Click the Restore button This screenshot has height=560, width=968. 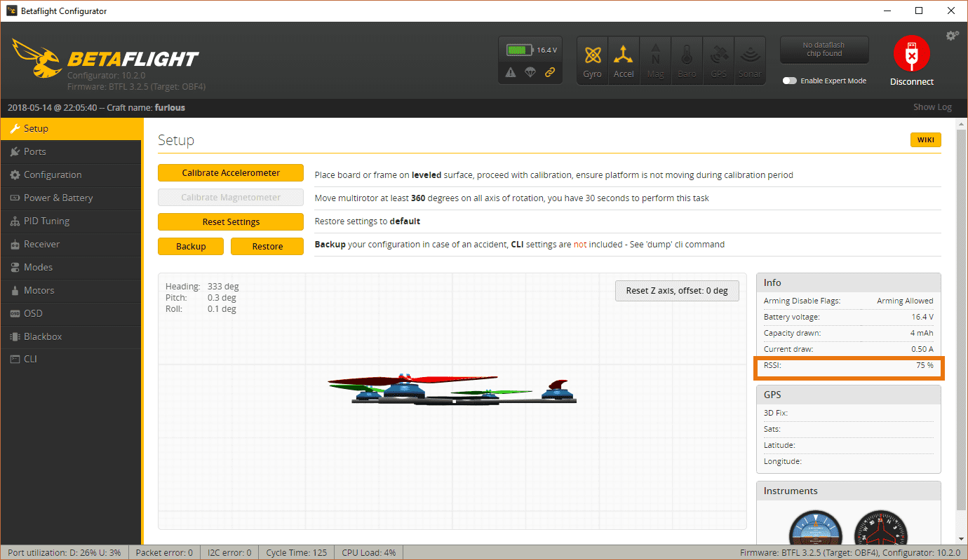coord(267,246)
